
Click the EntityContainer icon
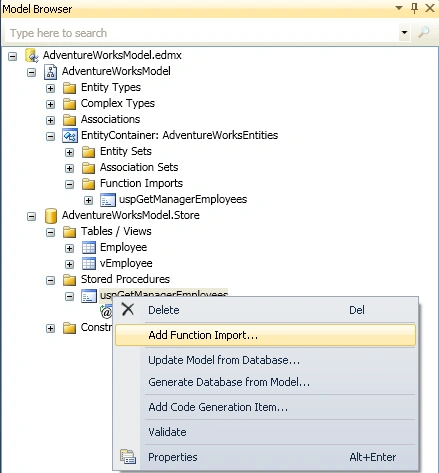pos(70,136)
